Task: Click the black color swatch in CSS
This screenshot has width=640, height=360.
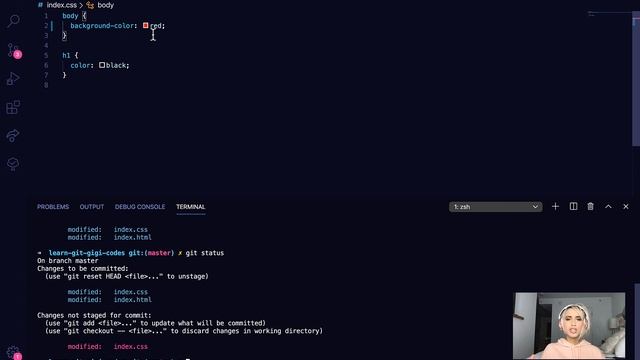Action: point(102,65)
